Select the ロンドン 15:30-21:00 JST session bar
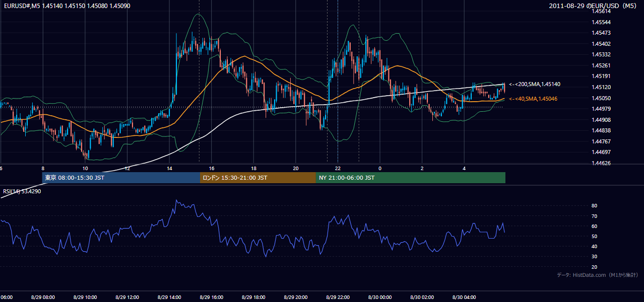The image size is (644, 302). point(258,178)
